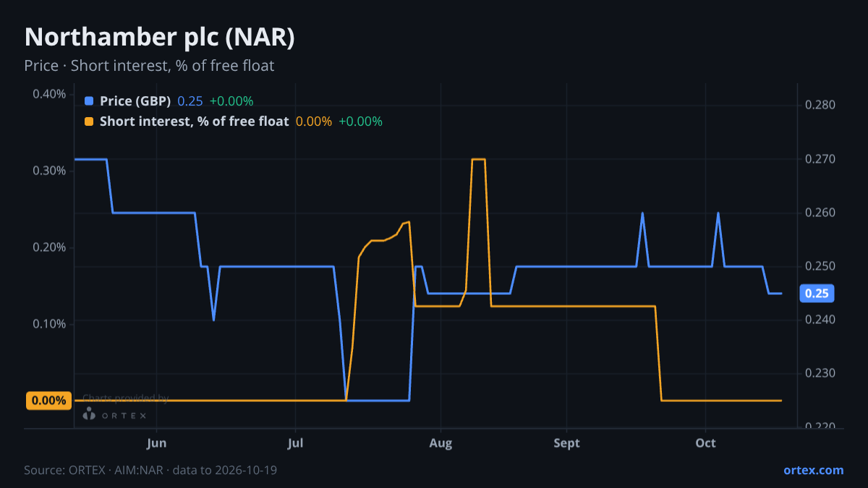Click the Jul month label
The height and width of the screenshot is (488, 868).
click(x=295, y=443)
